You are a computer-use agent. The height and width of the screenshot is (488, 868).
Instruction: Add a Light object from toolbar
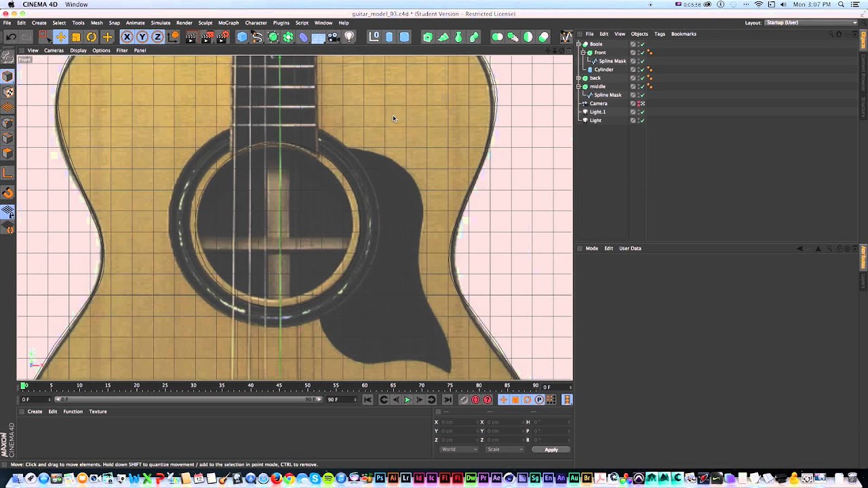click(x=349, y=37)
